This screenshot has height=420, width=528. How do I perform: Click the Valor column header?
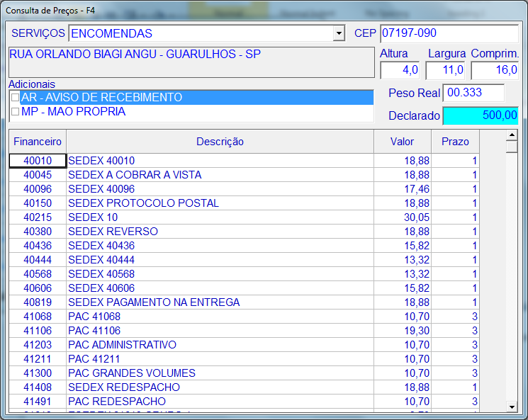pos(403,142)
